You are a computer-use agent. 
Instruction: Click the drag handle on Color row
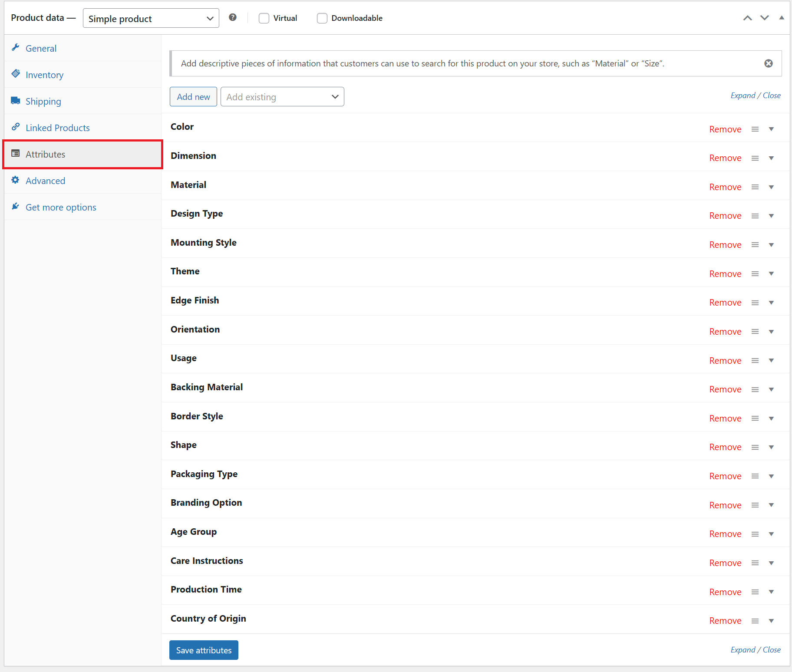[755, 129]
